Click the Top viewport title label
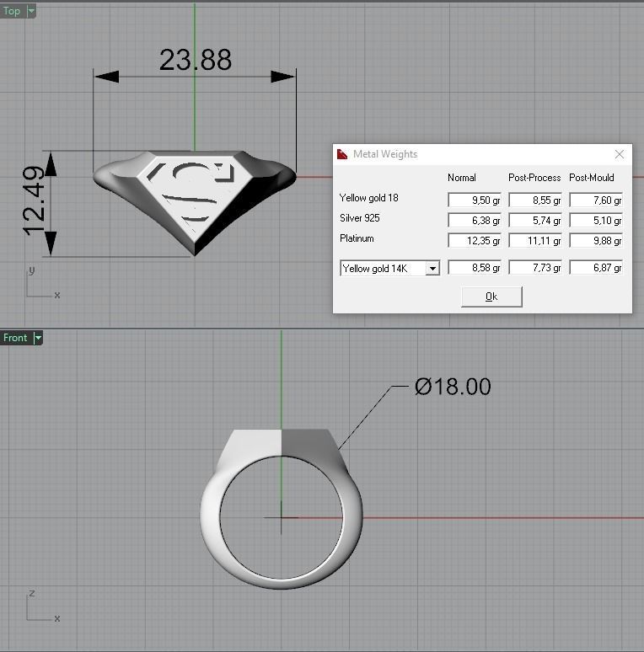Viewport: 644px width, 652px height. [x=12, y=11]
